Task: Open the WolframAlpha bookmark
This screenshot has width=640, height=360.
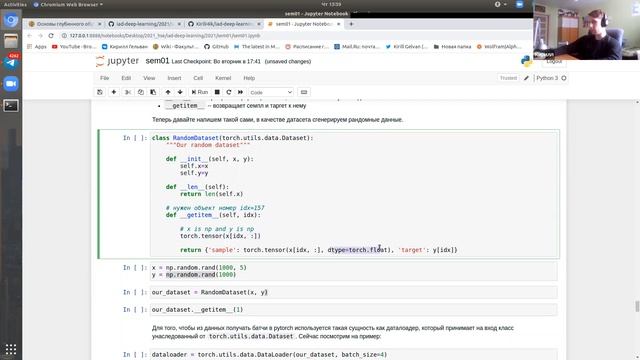Action: tap(499, 47)
